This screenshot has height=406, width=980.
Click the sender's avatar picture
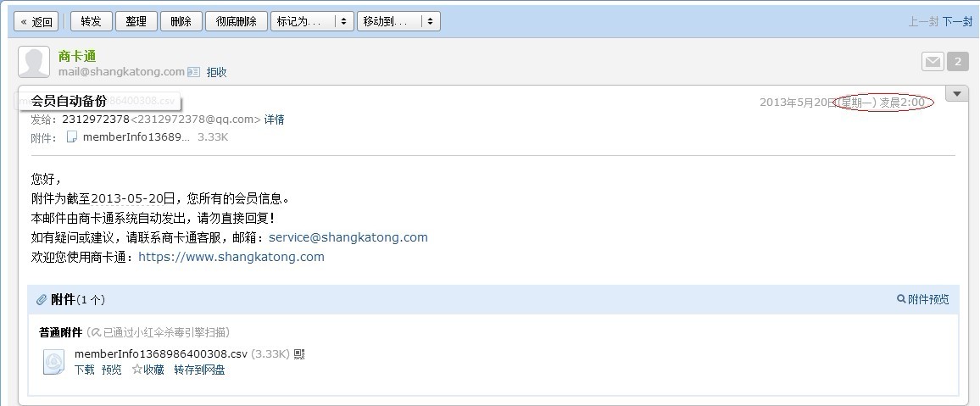[34, 63]
